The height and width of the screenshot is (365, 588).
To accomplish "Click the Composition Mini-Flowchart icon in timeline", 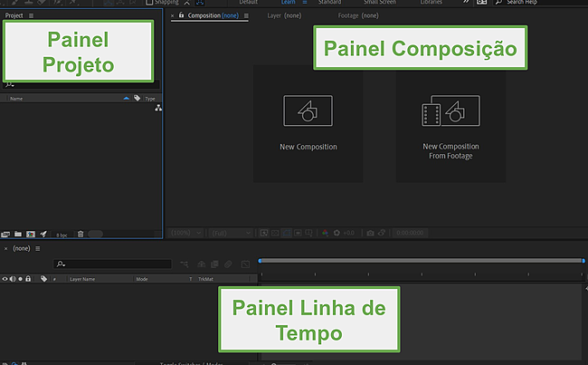I will tap(185, 264).
